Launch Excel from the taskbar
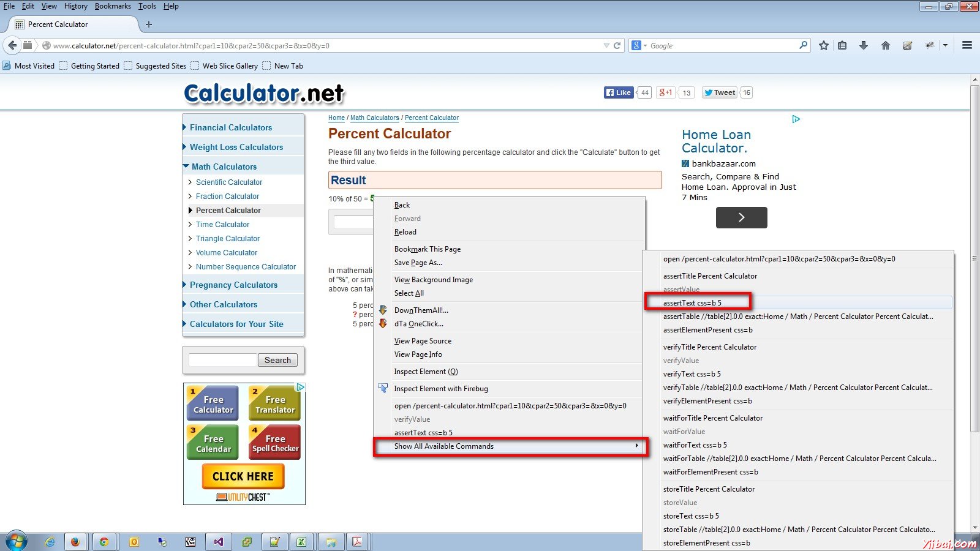This screenshot has width=980, height=551. click(x=301, y=541)
